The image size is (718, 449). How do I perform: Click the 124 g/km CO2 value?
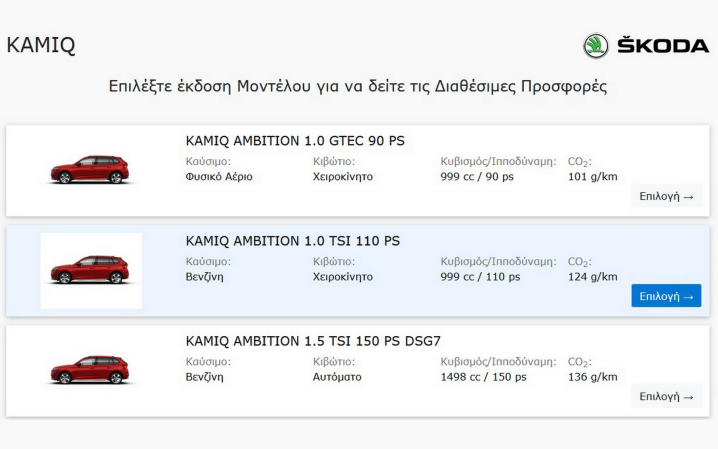point(592,277)
